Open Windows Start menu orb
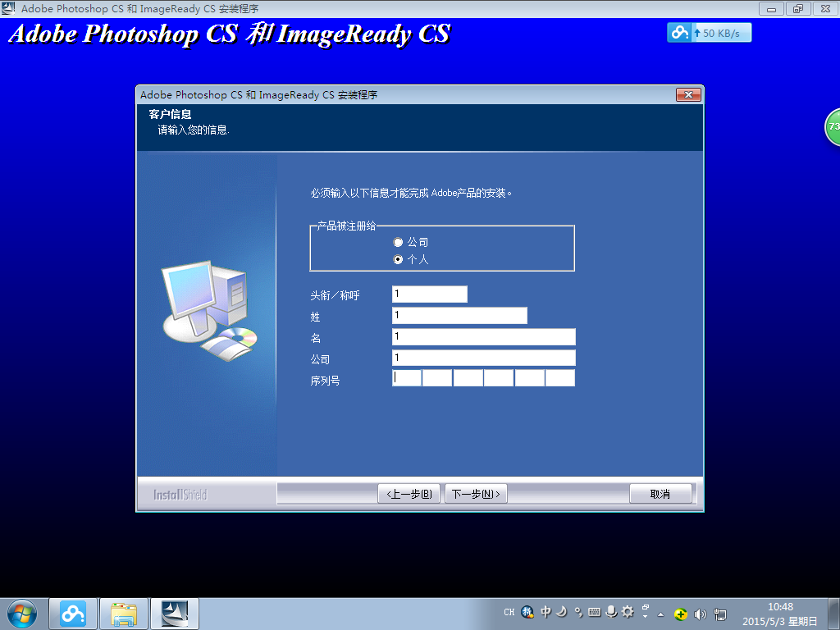Viewport: 840px width, 630px height. 22,614
